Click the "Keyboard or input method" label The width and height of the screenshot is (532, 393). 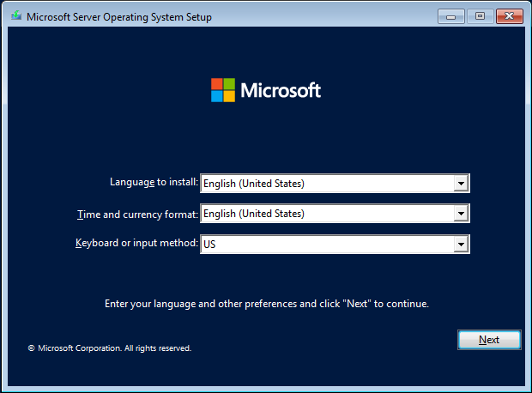[x=136, y=244]
